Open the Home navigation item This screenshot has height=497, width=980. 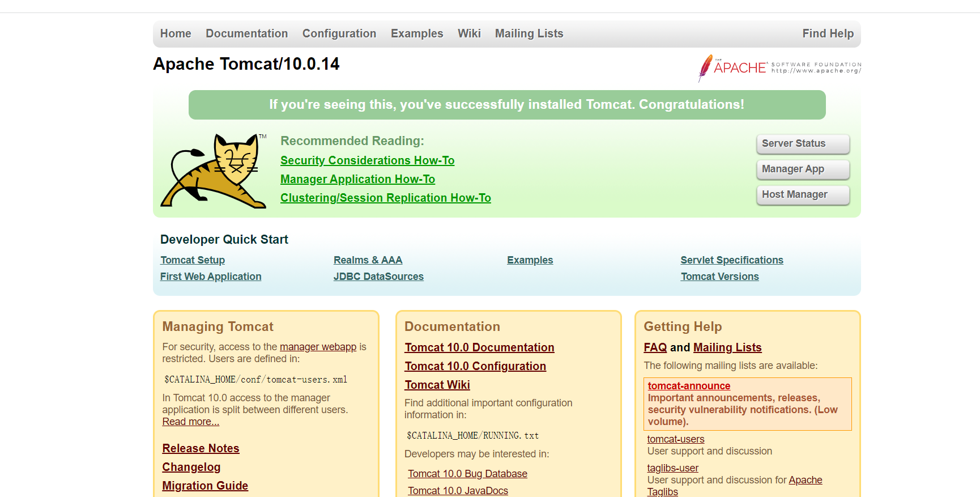pos(176,33)
